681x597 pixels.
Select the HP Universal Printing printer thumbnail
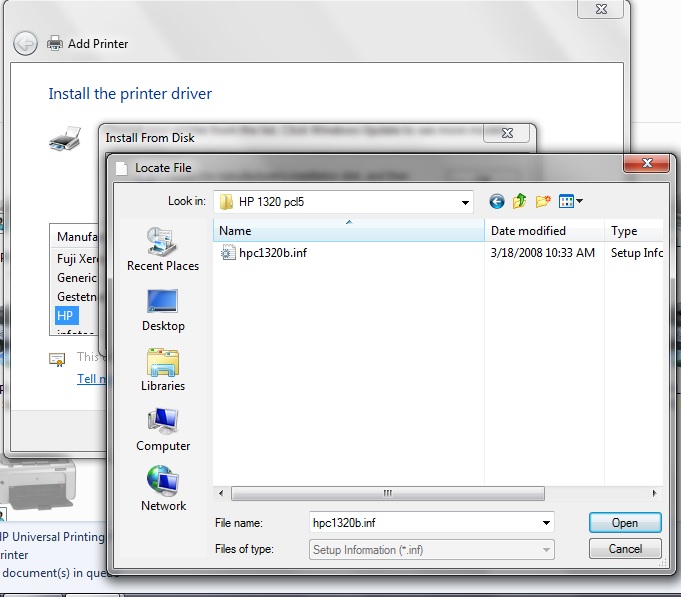click(38, 484)
